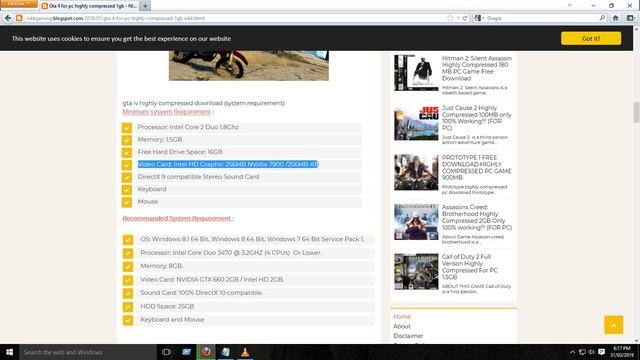Click the check icon beside 'Video Card: NVIDIA GTX 660 2GB'

128,280
